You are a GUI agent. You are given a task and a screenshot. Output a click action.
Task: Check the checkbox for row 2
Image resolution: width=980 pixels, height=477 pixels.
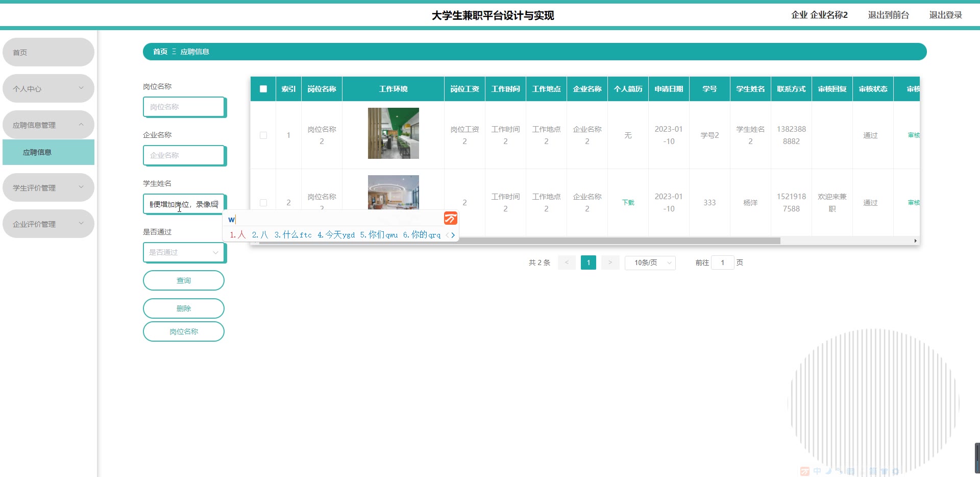click(263, 203)
